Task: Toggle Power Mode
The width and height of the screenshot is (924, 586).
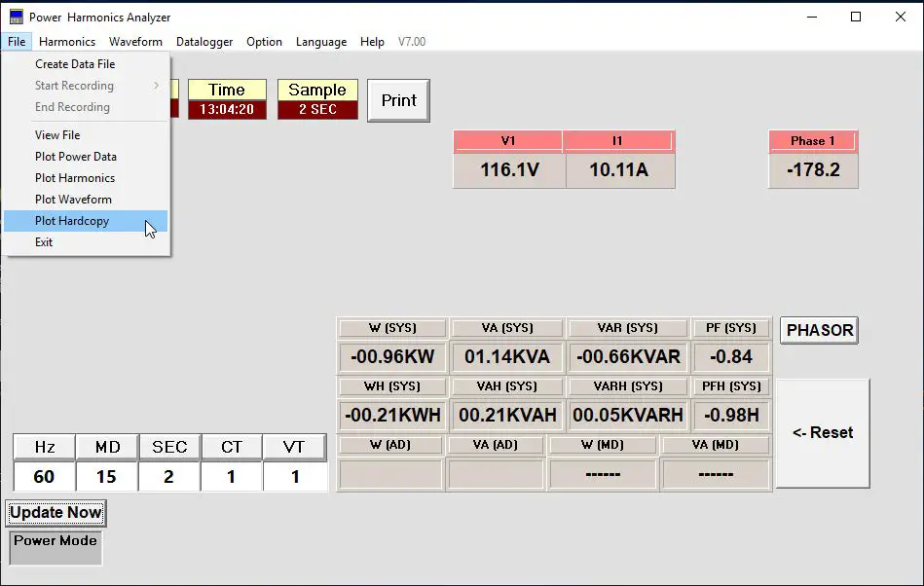Action: [55, 547]
